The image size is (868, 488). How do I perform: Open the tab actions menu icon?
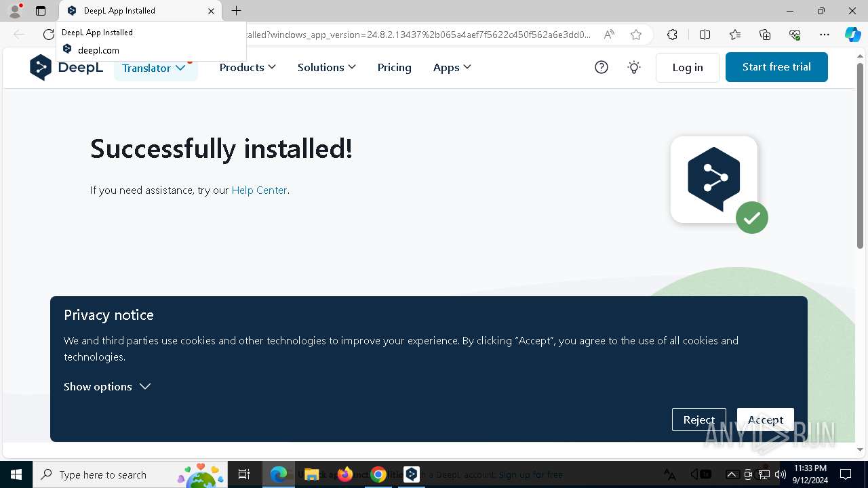tap(41, 11)
